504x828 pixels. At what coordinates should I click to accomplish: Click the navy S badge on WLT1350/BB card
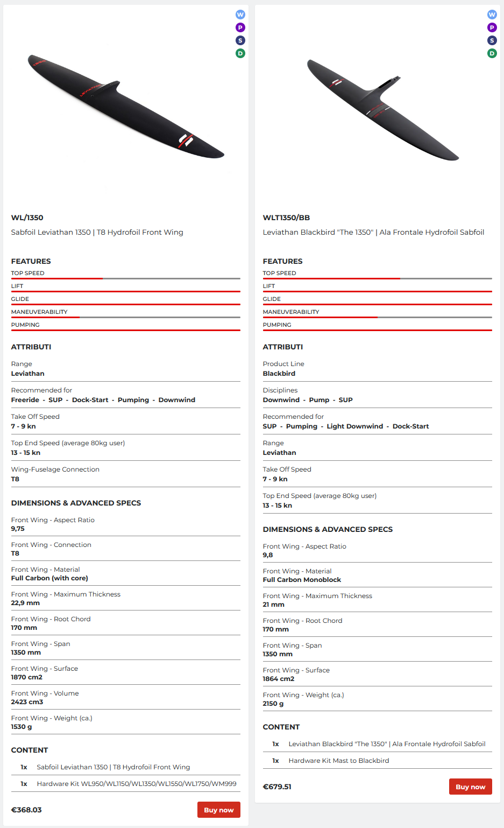tap(492, 40)
